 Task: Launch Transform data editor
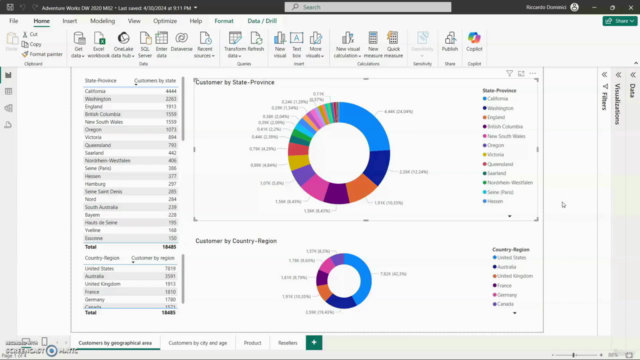pos(235,45)
